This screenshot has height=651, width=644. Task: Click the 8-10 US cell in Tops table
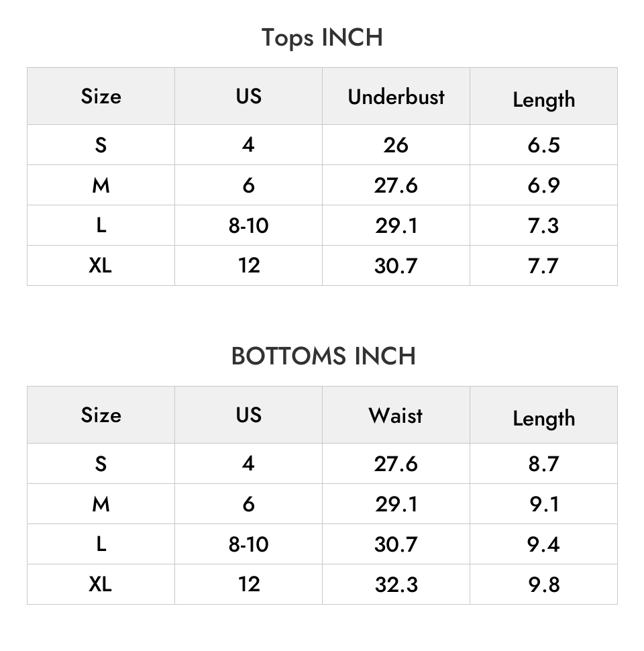249,226
